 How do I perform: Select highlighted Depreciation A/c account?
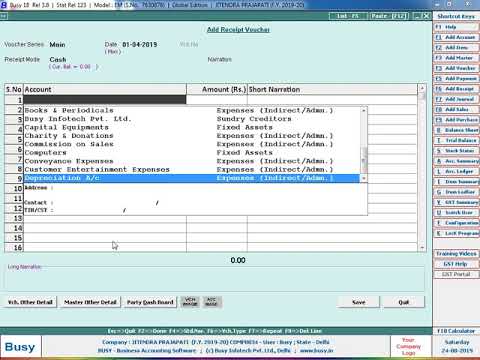[x=192, y=178]
